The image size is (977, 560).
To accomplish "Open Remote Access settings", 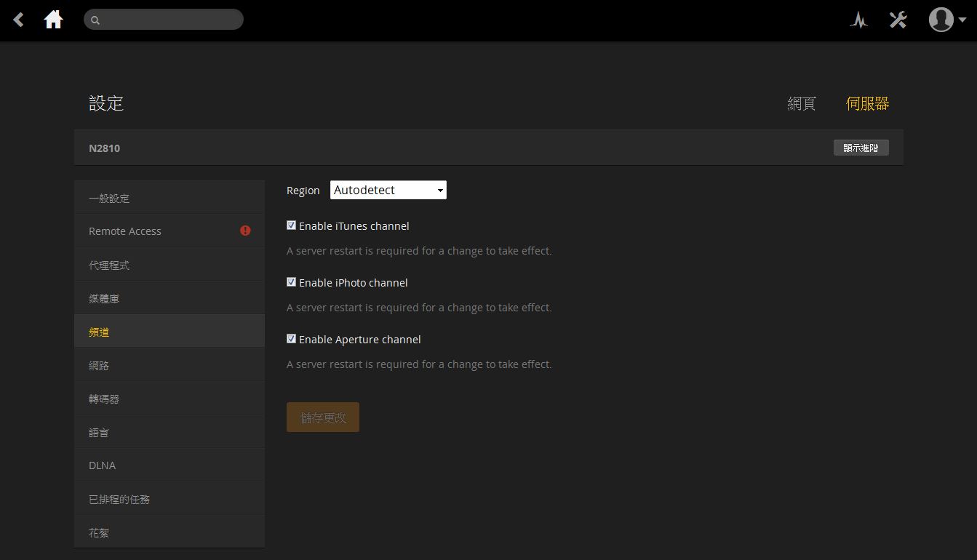I will [x=170, y=231].
